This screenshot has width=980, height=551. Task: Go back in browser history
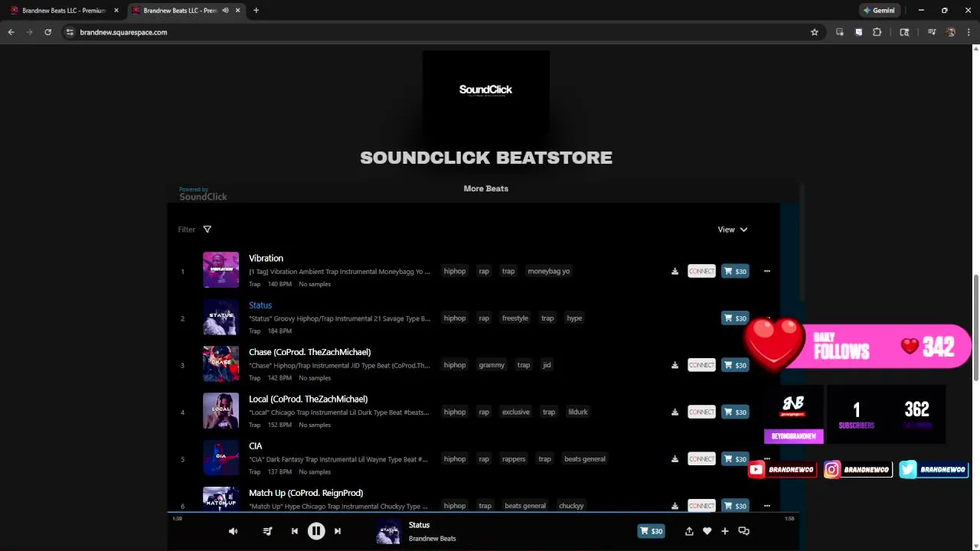(11, 32)
